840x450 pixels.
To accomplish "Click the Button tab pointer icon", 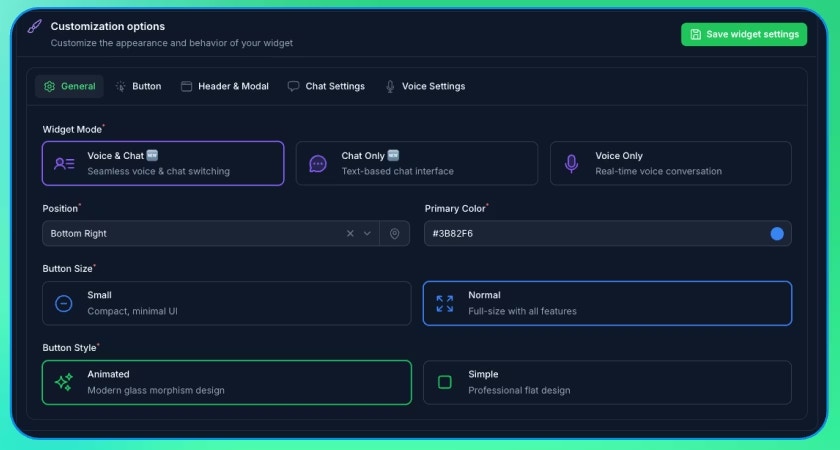I will click(x=121, y=86).
